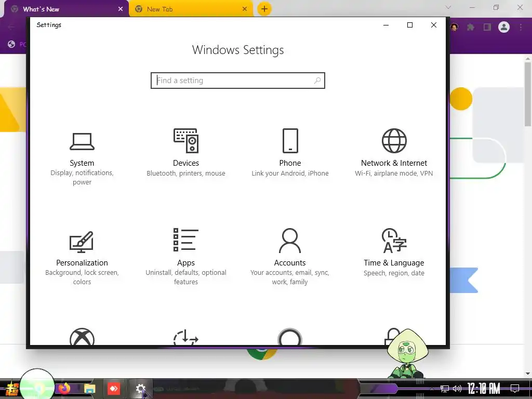
Task: Click the "Wi-Fi, airplane mode, VPN" text
Action: point(394,174)
